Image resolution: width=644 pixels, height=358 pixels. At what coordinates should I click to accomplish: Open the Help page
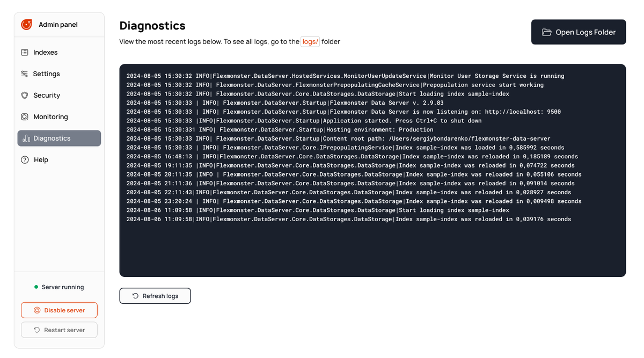(x=59, y=160)
